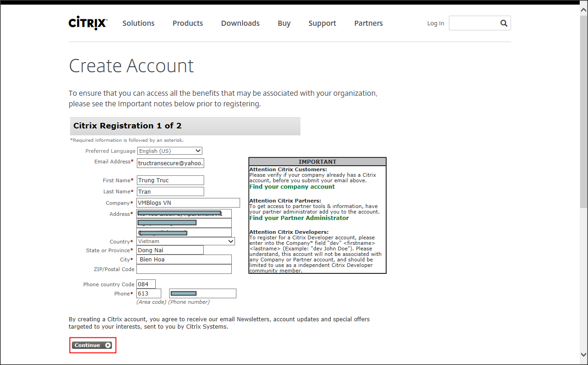Image resolution: width=588 pixels, height=365 pixels.
Task: Expand the Preferred Language dropdown
Action: 170,151
